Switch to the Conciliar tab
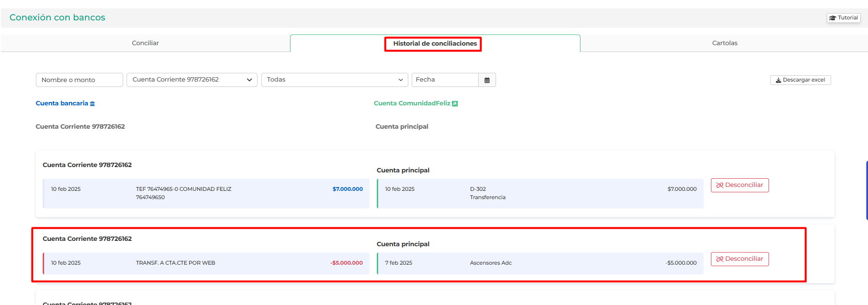868x305 pixels. 145,43
